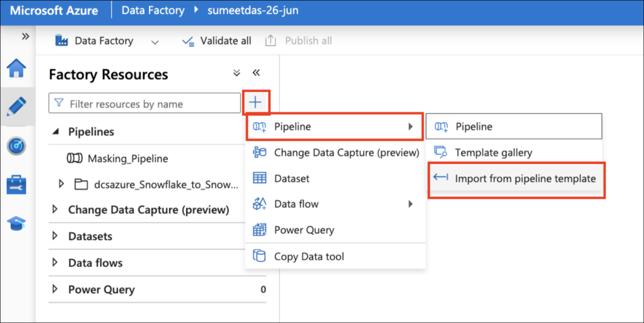644x323 pixels.
Task: Click the Change Data Capture icon in menu
Action: coord(259,152)
